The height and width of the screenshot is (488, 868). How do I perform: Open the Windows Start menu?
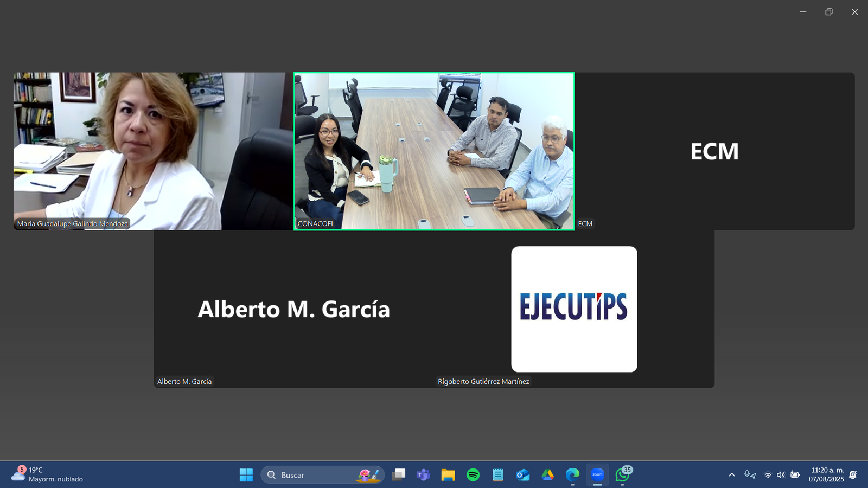pos(246,475)
